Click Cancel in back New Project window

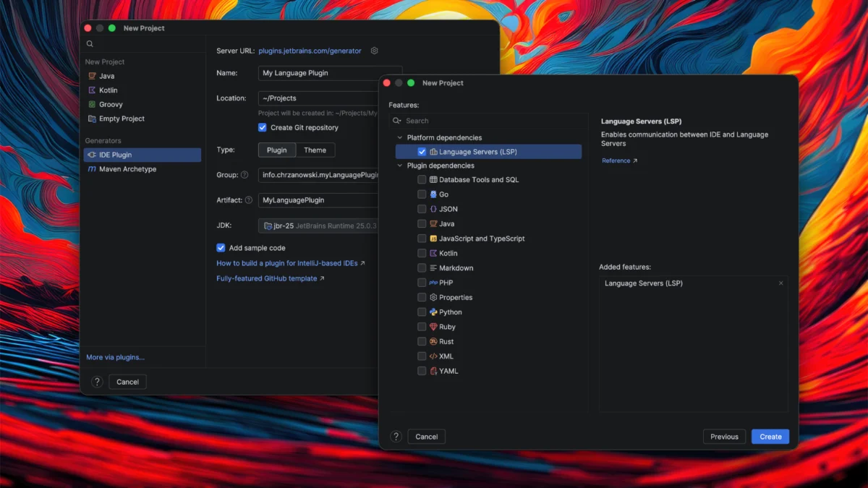click(x=128, y=382)
